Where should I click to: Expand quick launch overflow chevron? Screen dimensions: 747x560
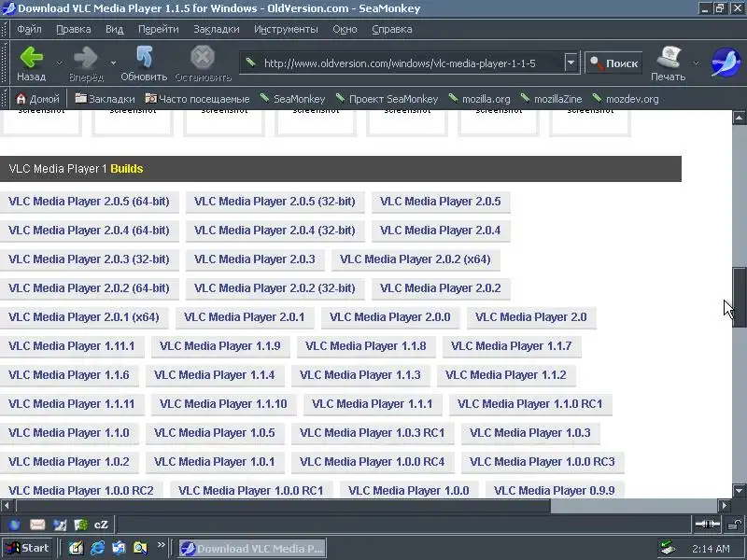click(161, 545)
